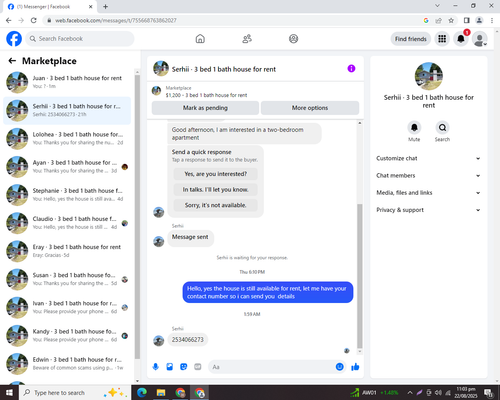Open Stephanie's conversation in the list

67,195
